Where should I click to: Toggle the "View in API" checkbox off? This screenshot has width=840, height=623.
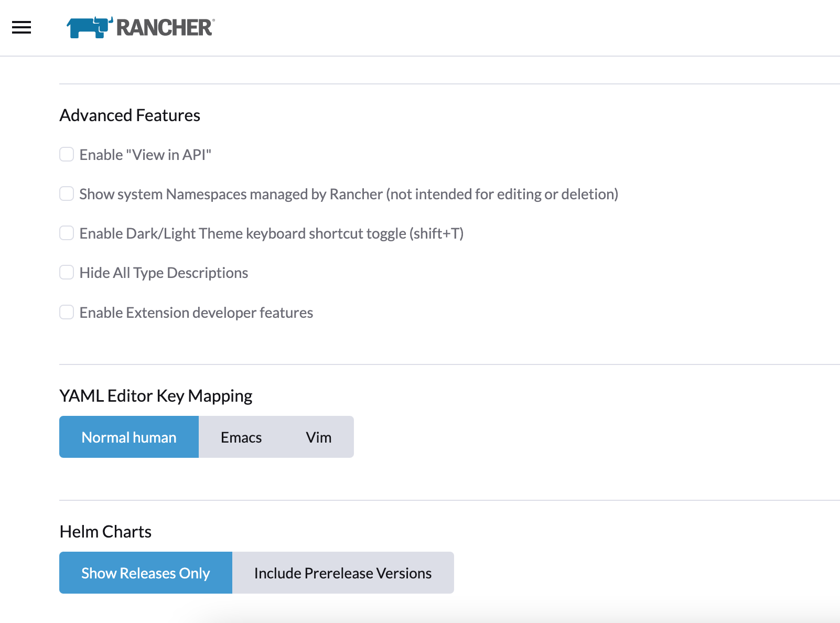pyautogui.click(x=67, y=154)
